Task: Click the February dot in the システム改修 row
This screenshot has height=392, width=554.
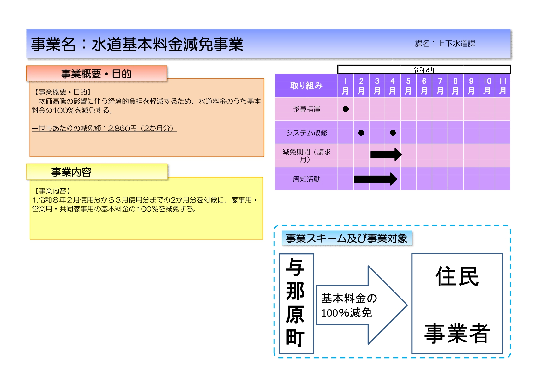Action: (x=361, y=133)
